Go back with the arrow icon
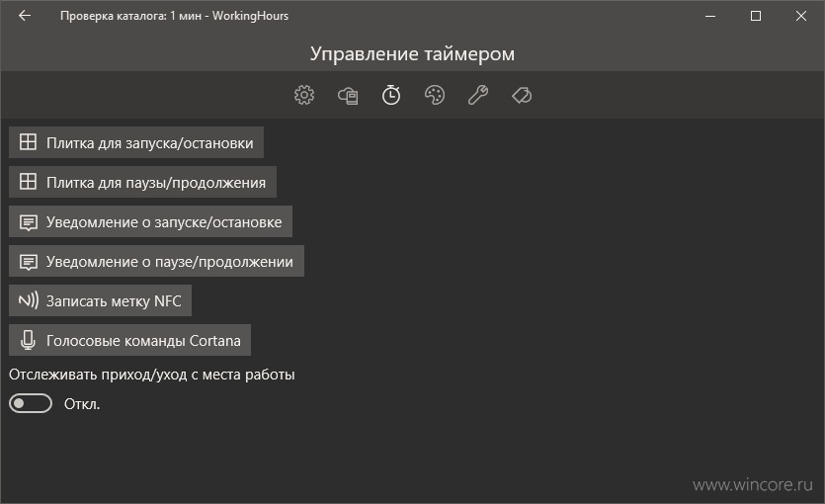 point(25,16)
